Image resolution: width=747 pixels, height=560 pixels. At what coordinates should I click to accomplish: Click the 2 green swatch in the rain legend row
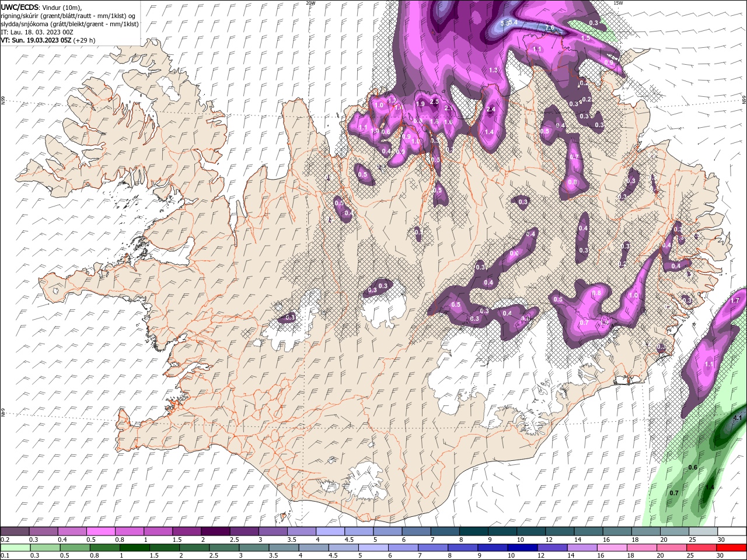[x=194, y=548]
